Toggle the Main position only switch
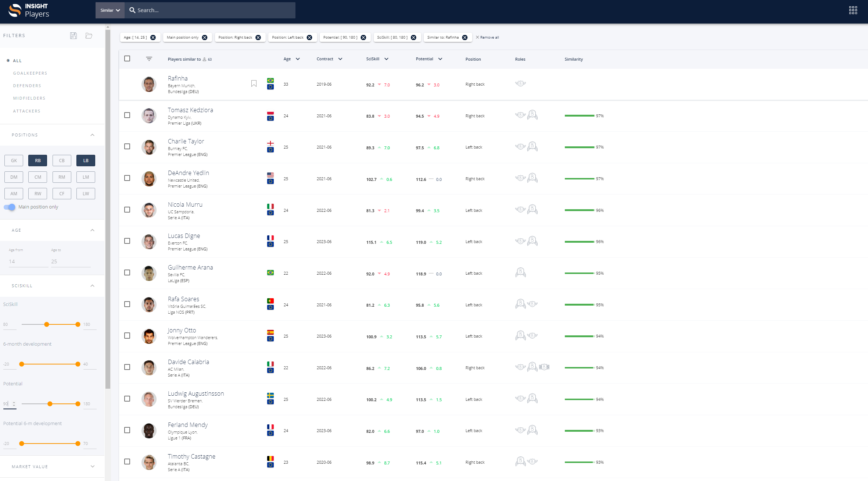Viewport: 868px width, 481px height. (10, 207)
